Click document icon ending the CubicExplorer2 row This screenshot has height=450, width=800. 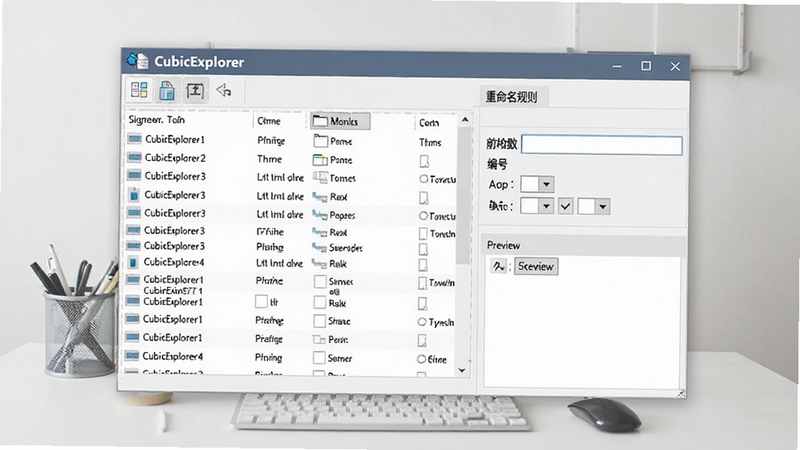tap(424, 161)
